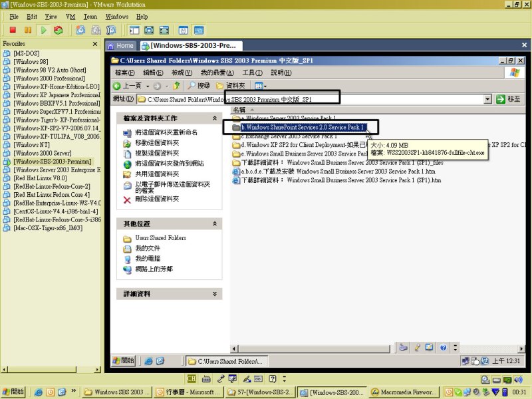Click the Reset virtual machine icon
532x399 pixels.
(x=59, y=30)
